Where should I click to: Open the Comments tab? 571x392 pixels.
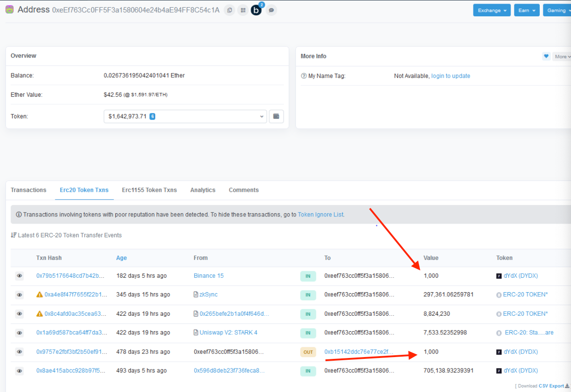click(x=244, y=190)
